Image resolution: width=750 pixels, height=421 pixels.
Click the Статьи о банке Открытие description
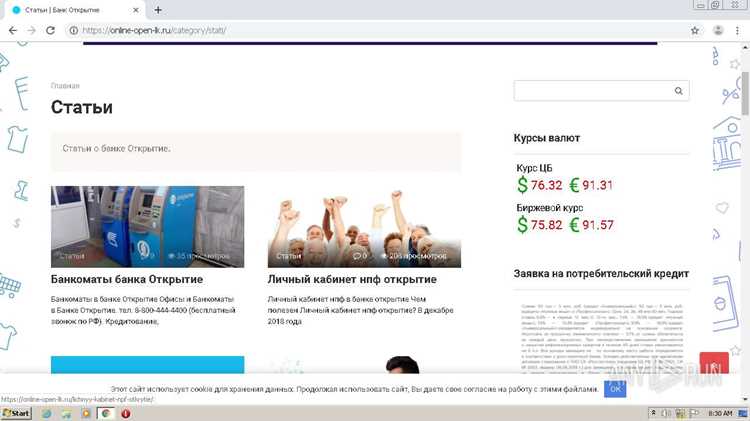[x=116, y=148]
